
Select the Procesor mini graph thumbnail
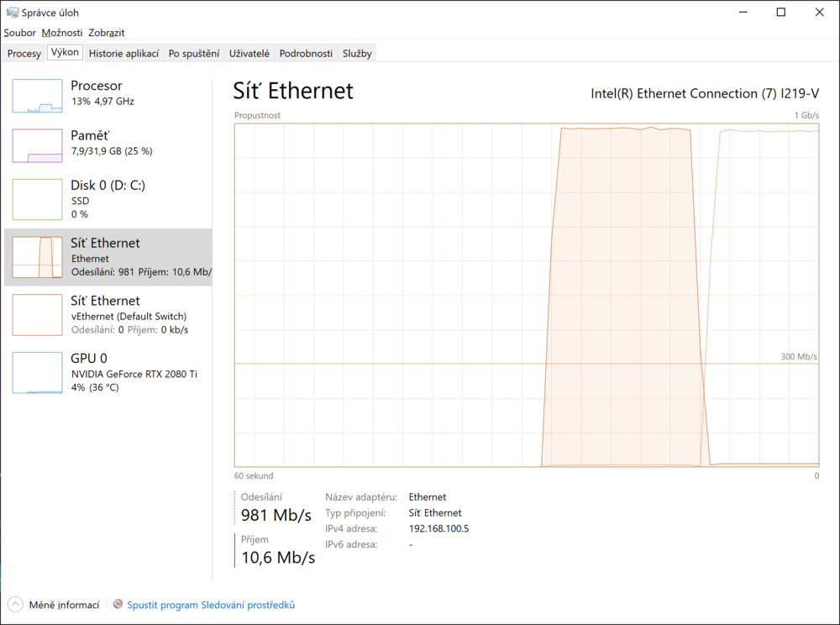point(37,96)
